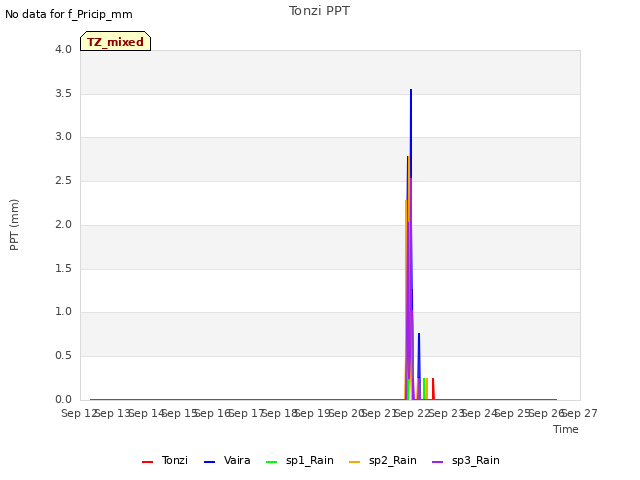
Task: Toggle the Tonzi legend entry
Action: click(164, 460)
